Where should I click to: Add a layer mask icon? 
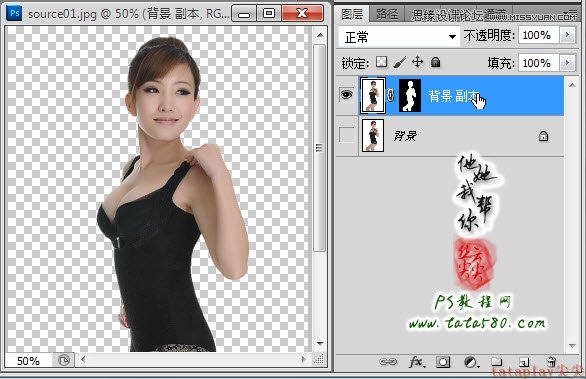pos(443,362)
